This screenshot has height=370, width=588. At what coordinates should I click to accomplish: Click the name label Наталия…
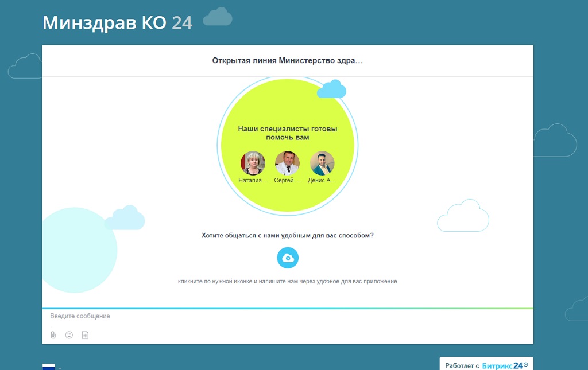pos(253,180)
